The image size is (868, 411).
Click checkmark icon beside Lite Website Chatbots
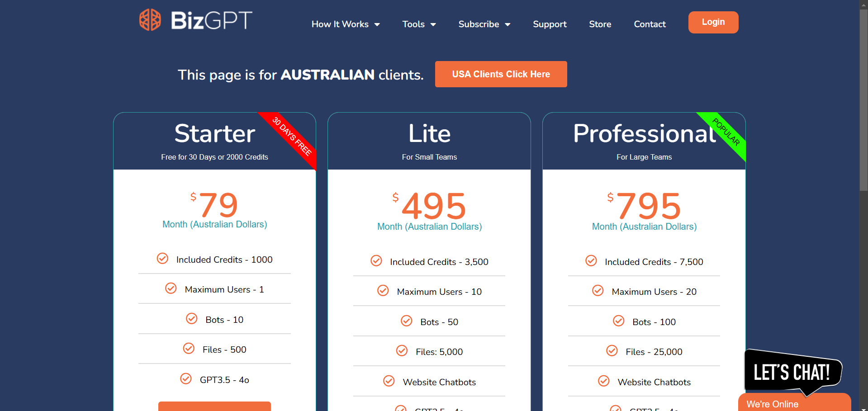point(389,381)
